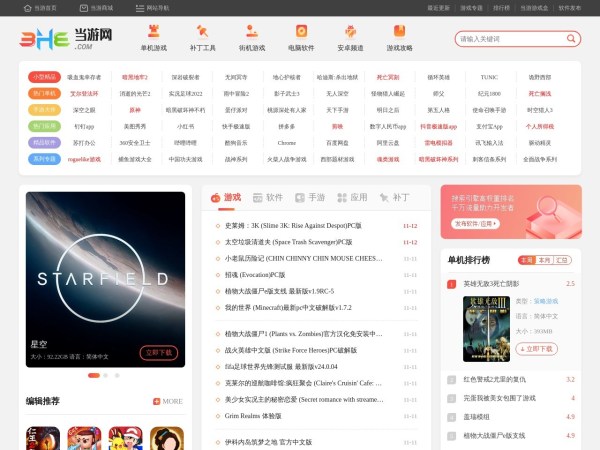The width and height of the screenshot is (600, 450).
Task: Open the 游戏攻略 guide icon
Action: (399, 31)
